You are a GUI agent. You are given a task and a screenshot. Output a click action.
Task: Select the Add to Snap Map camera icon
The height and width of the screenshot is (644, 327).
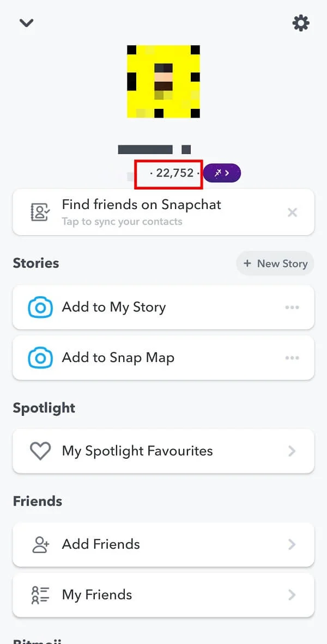click(x=39, y=358)
